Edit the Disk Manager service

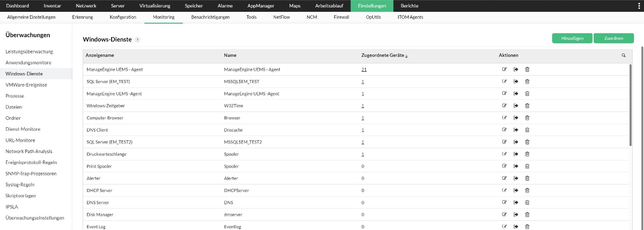pos(504,214)
